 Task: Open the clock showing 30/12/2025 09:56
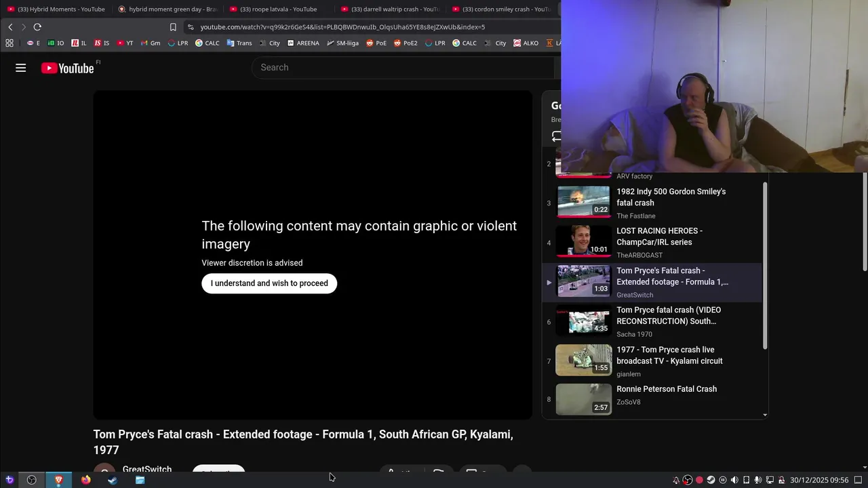pyautogui.click(x=819, y=480)
